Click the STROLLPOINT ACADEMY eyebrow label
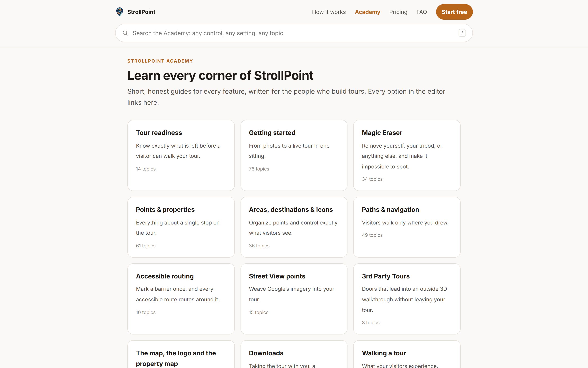This screenshot has height=368, width=588. pos(160,61)
